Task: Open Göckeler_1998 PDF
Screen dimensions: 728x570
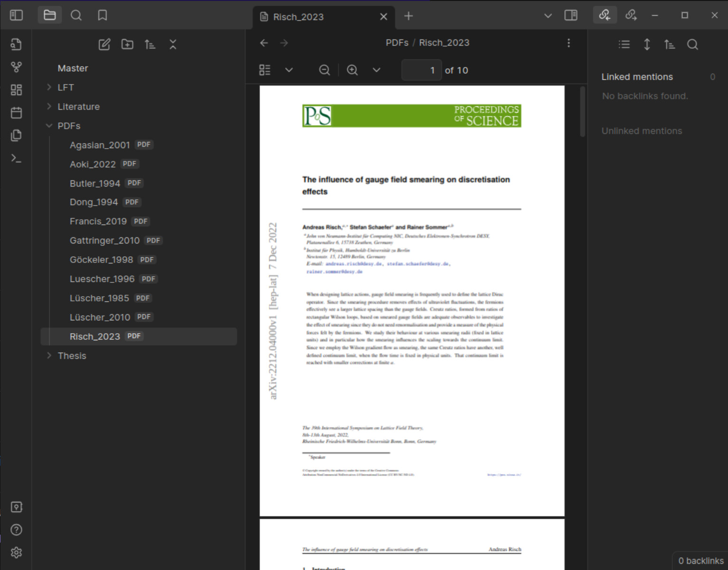Action: (x=139, y=260)
